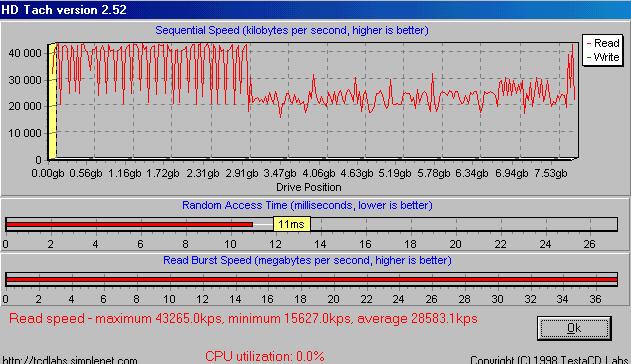
Task: Click the 30 000 y-axis label
Action: 25,80
